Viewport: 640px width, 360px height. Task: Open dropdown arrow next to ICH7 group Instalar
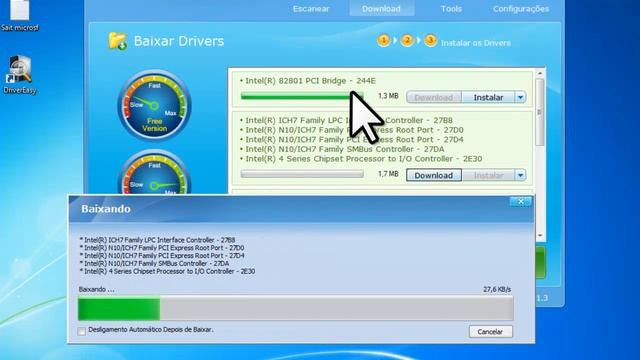[x=520, y=175]
